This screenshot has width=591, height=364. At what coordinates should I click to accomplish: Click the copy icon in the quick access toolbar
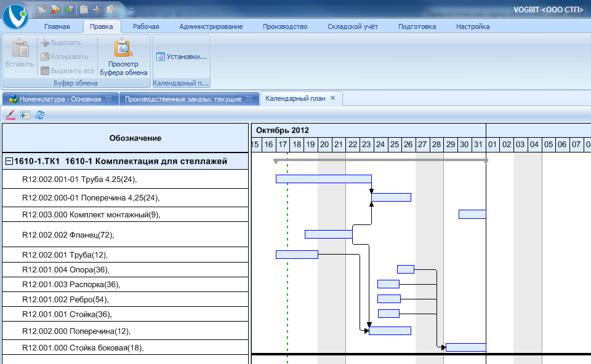point(111,9)
